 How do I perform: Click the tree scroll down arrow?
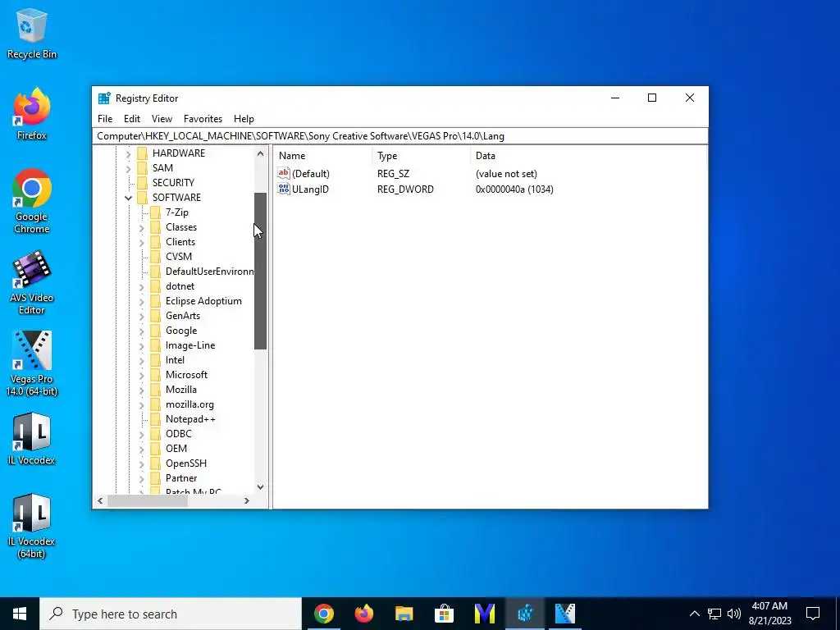[x=260, y=487]
